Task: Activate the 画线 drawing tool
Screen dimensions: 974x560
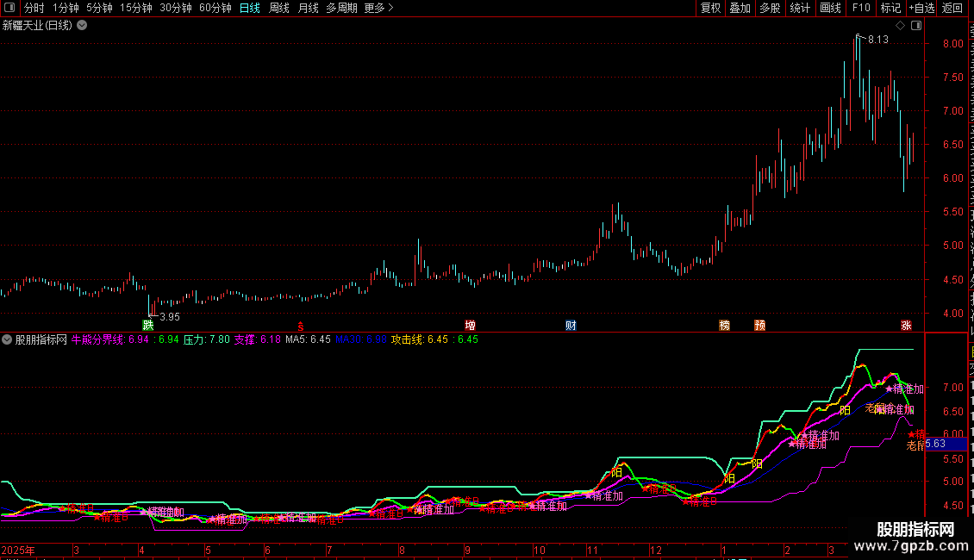Action: 830,8
